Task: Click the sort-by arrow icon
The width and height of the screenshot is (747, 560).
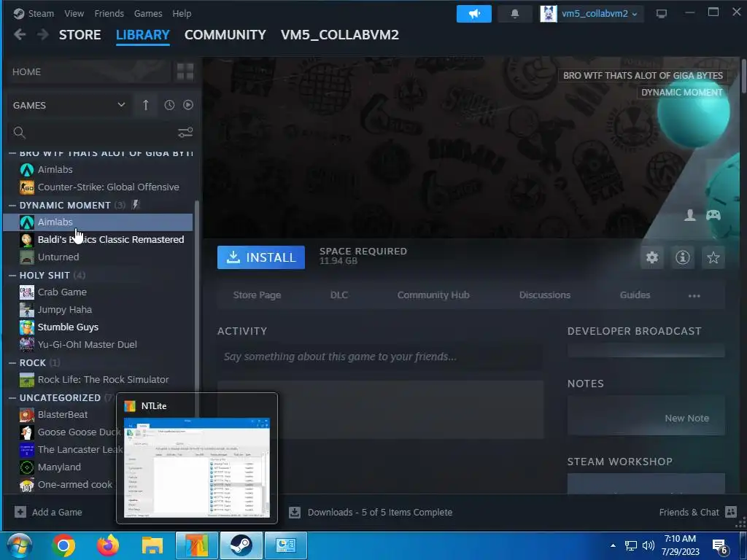Action: click(146, 105)
